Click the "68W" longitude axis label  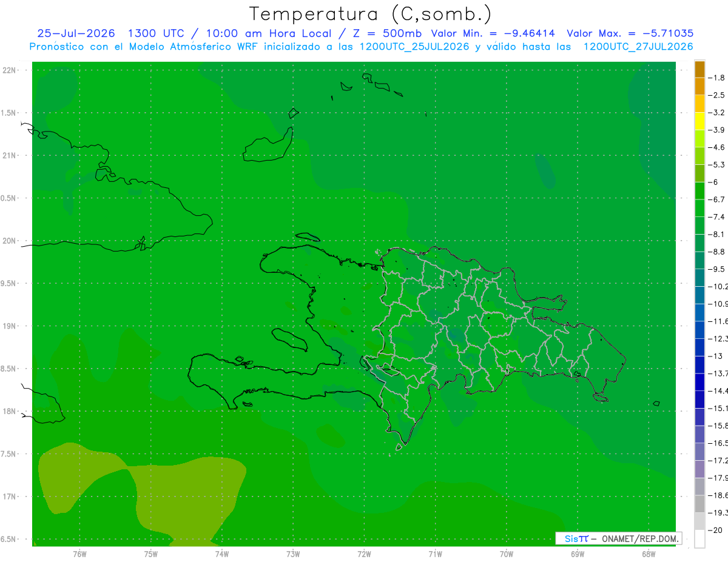coord(649,554)
